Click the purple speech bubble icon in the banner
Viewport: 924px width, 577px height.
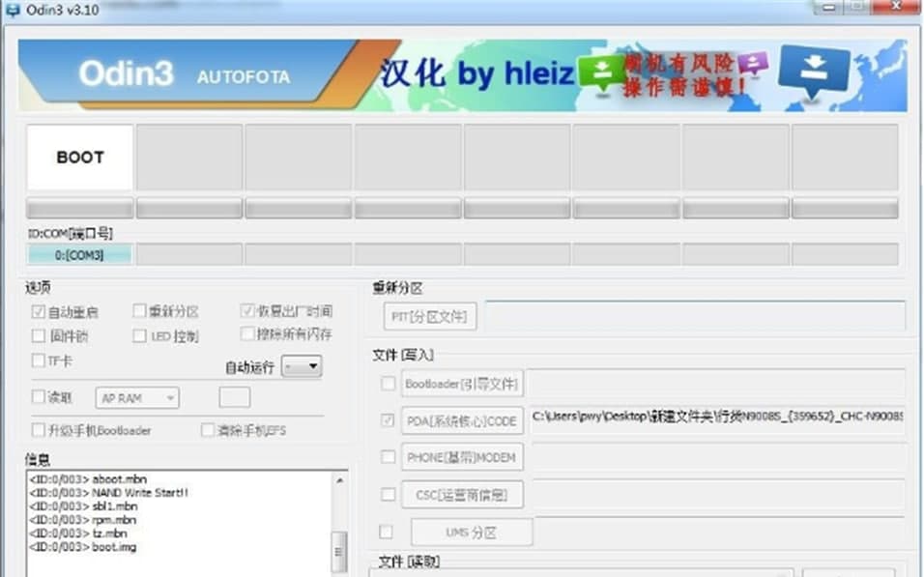[x=753, y=63]
